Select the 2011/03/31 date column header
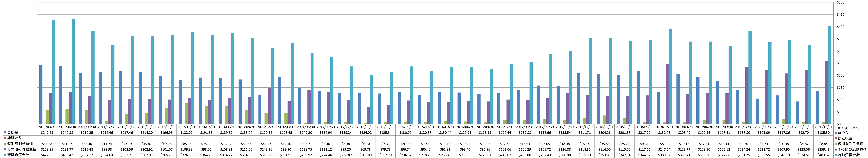 coord(47,127)
